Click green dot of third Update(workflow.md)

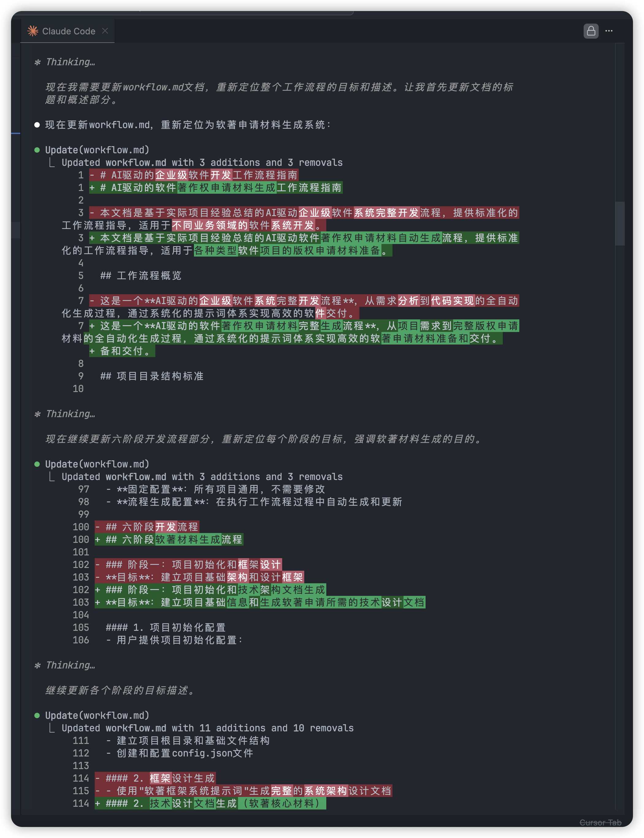pyautogui.click(x=37, y=715)
